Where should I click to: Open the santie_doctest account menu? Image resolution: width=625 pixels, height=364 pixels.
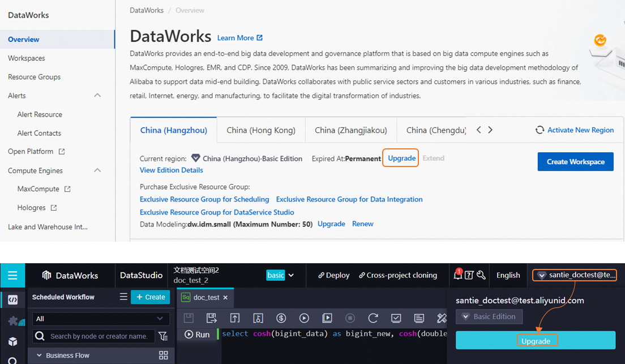[x=575, y=275]
